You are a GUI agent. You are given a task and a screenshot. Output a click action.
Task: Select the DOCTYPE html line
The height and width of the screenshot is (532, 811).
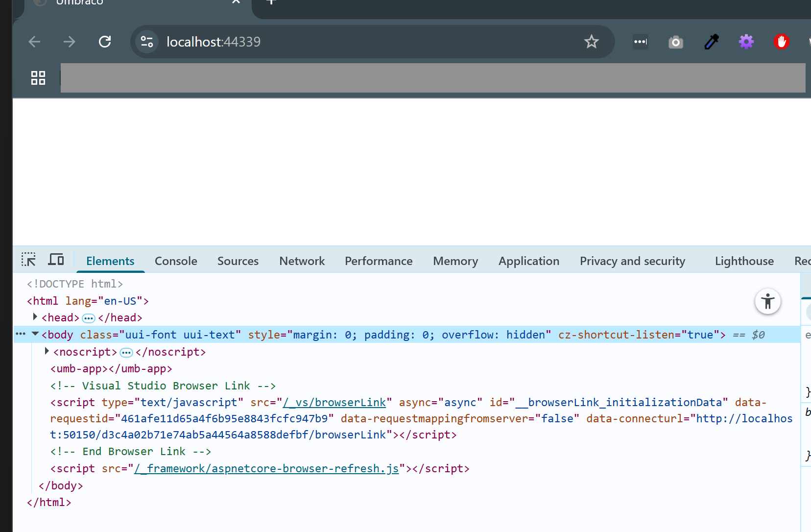75,284
